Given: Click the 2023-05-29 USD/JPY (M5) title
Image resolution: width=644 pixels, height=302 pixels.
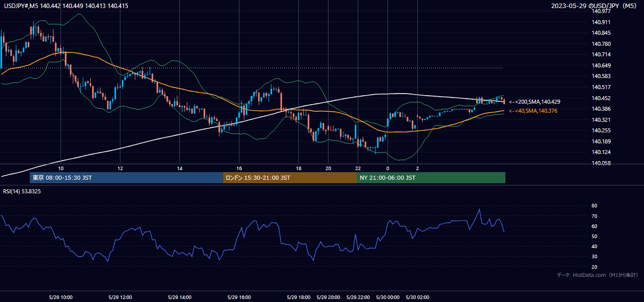Looking at the screenshot, I should pos(595,6).
